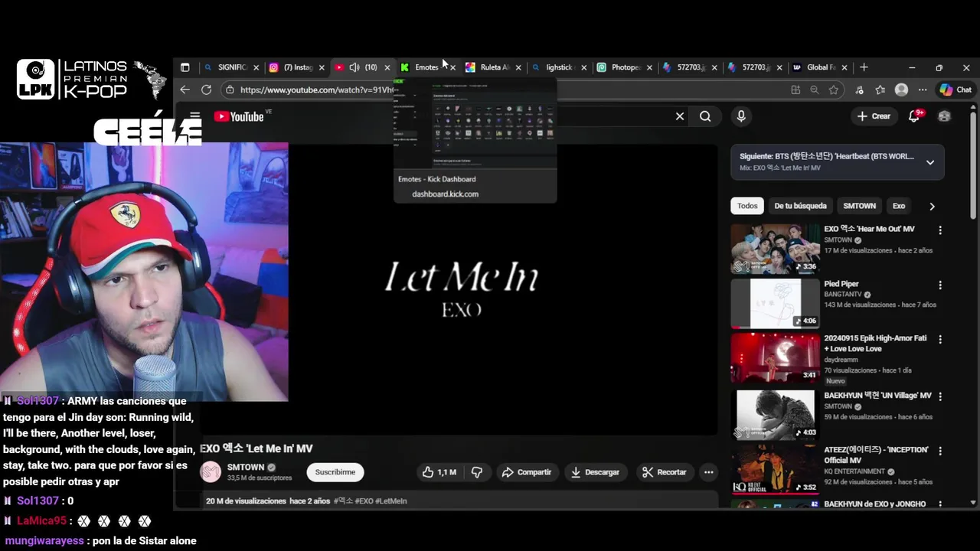Image resolution: width=980 pixels, height=551 pixels.
Task: Select the SMTOWN filter chip
Action: click(859, 206)
